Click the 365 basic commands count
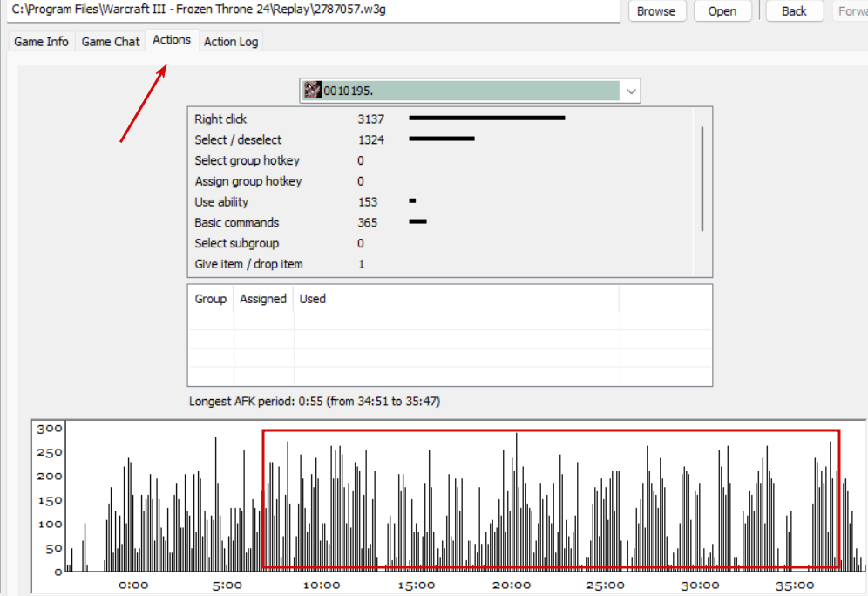Image resolution: width=868 pixels, height=596 pixels. click(x=368, y=222)
